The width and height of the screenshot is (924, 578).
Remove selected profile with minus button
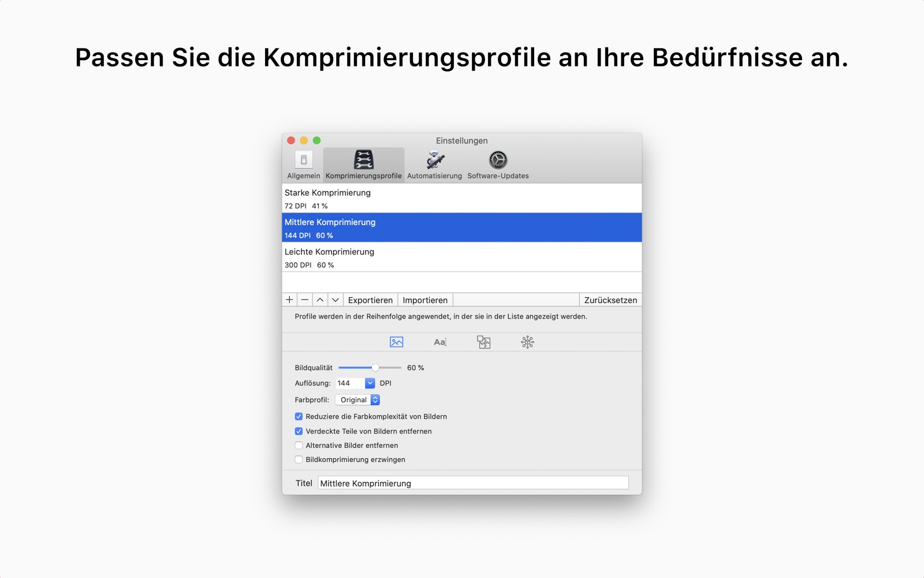tap(305, 300)
